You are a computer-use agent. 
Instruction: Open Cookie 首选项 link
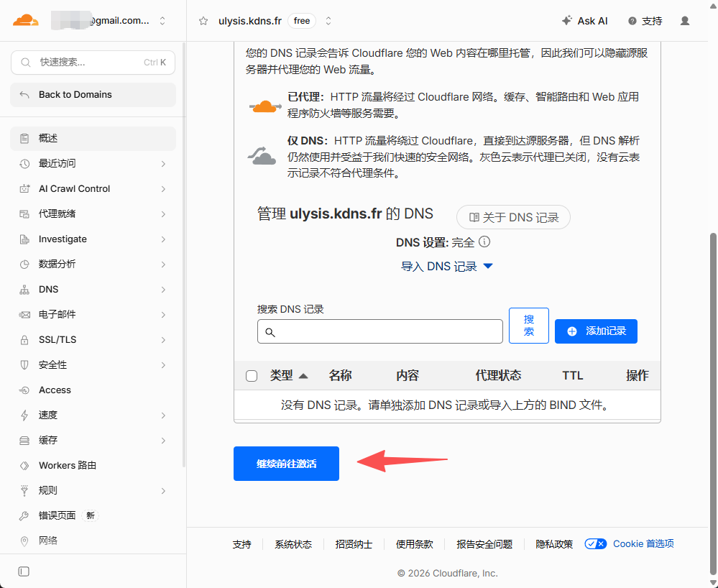[643, 543]
